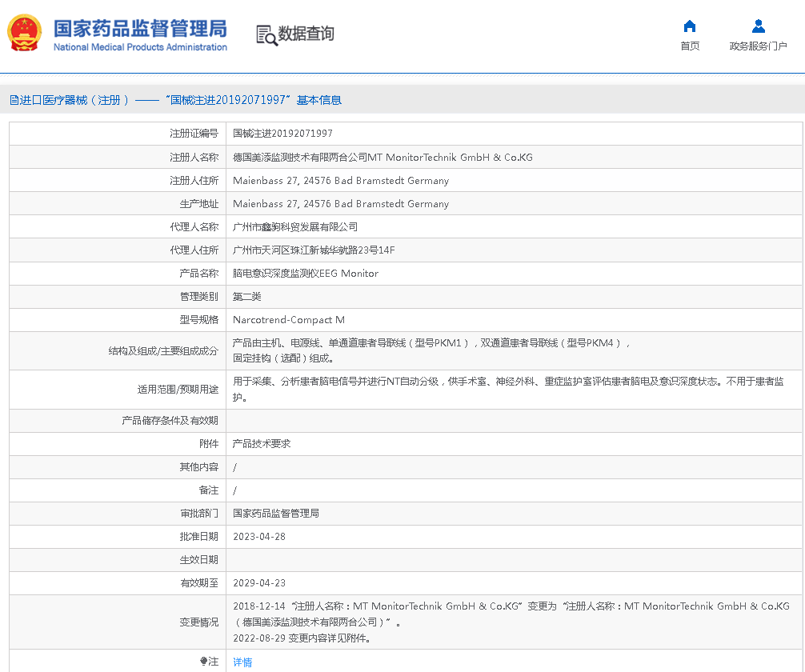This screenshot has height=672, width=805.
Task: Click the 国家药品监督管理局 site title
Action: pos(140,28)
